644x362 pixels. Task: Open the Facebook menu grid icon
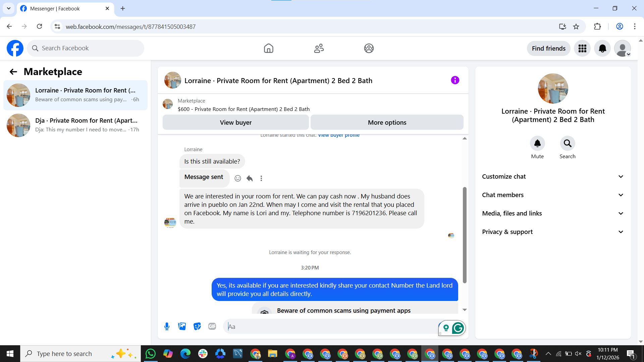click(x=582, y=48)
